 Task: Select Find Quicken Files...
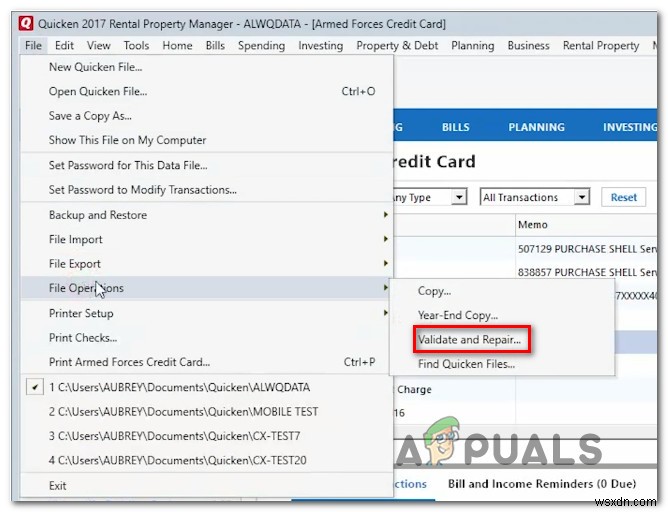tap(502, 364)
